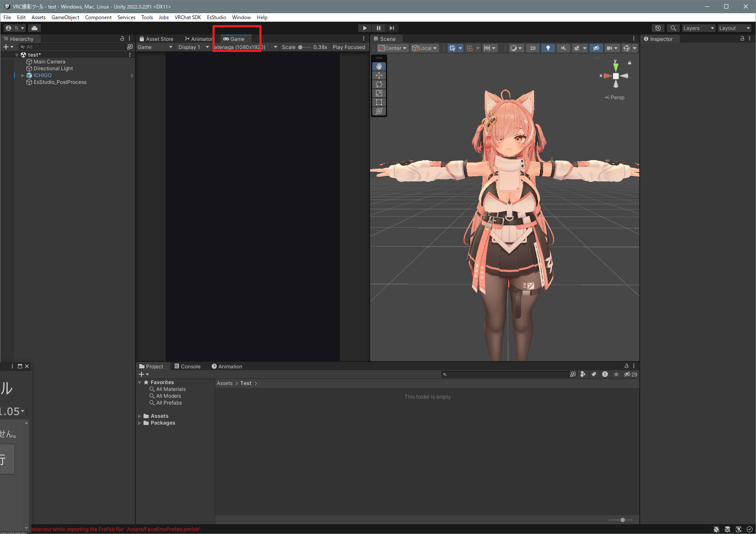Image resolution: width=756 pixels, height=534 pixels.
Task: Open the Layout dropdown
Action: pos(734,28)
